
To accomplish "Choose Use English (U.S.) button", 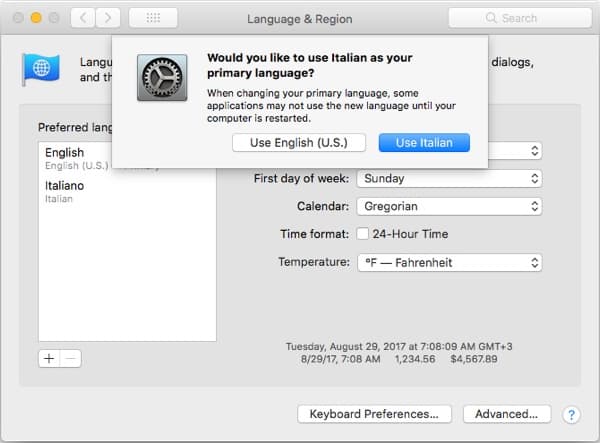I will pyautogui.click(x=298, y=142).
